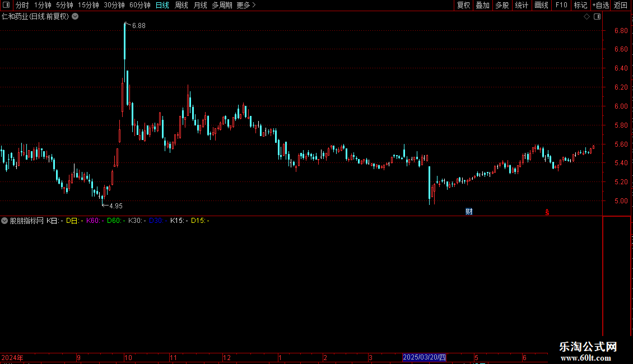Switch to 分时 intraday view
633x364 pixels.
pyautogui.click(x=22, y=5)
